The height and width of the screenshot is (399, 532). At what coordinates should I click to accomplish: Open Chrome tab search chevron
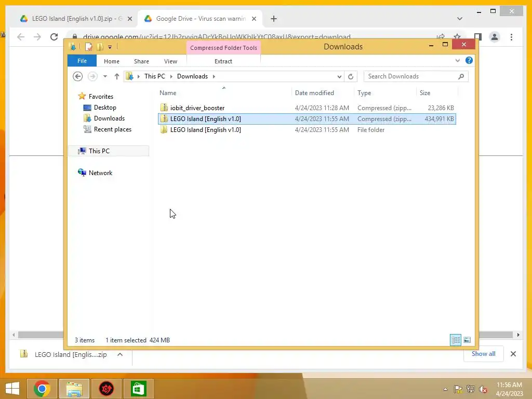pos(460,19)
